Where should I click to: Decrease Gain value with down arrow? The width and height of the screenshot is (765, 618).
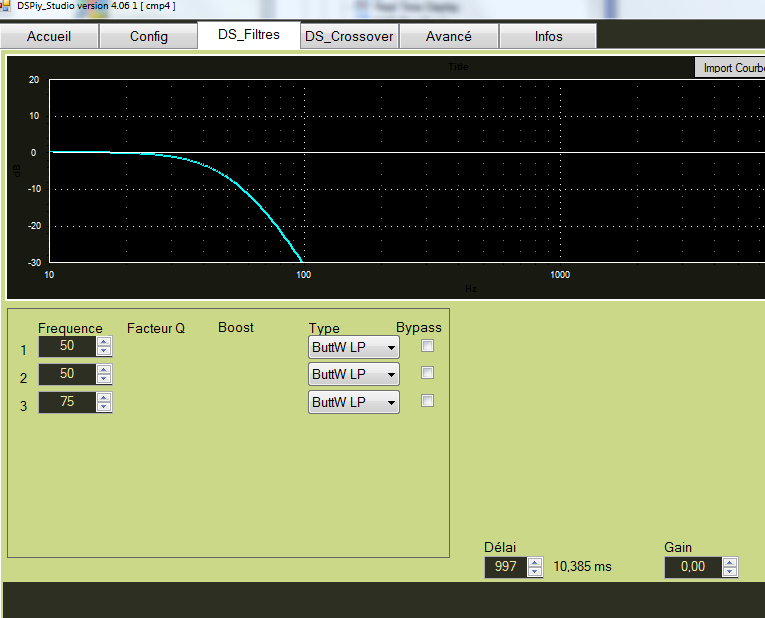[730, 572]
